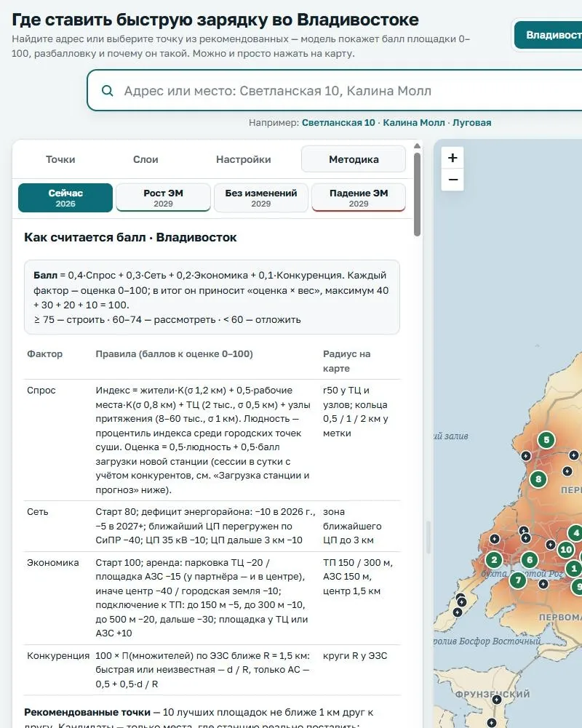Open the Владивосток city selector button
The image size is (582, 728).
[x=549, y=35]
